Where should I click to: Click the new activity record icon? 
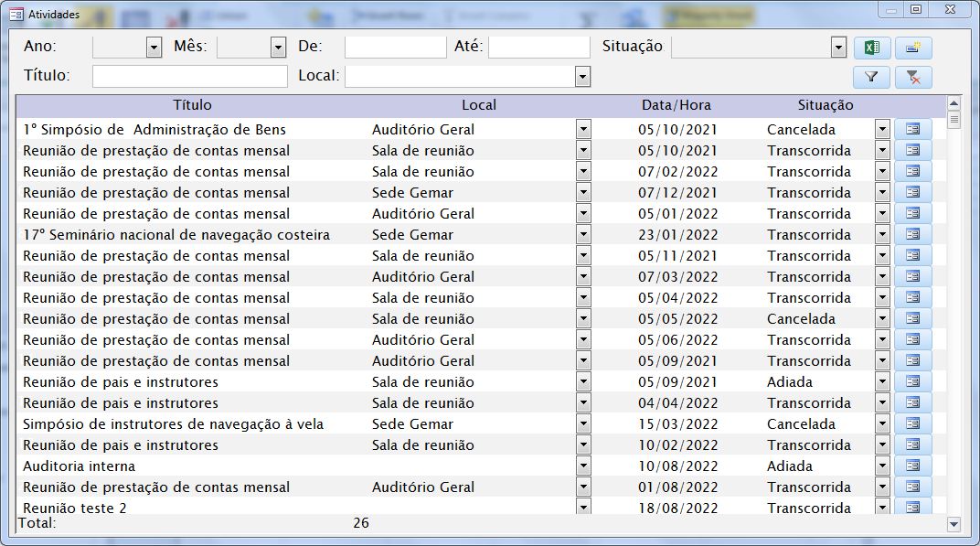tap(912, 48)
